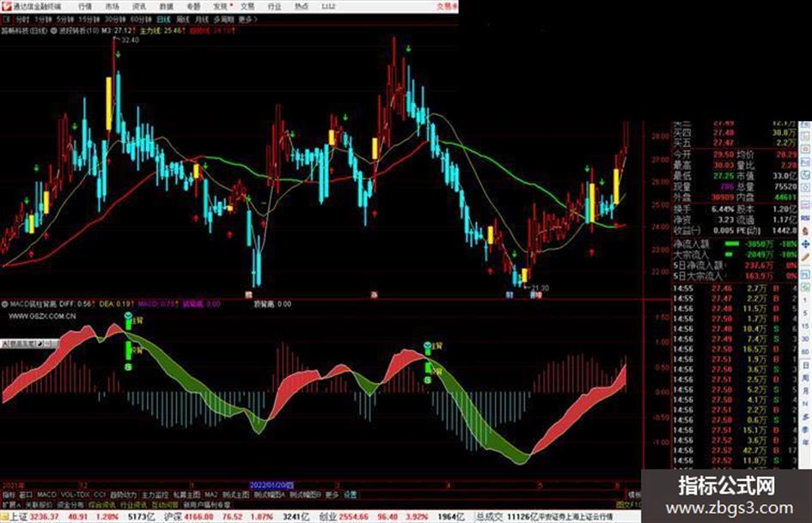Click the 1-minute shortcut in right toolbar

(805, 301)
